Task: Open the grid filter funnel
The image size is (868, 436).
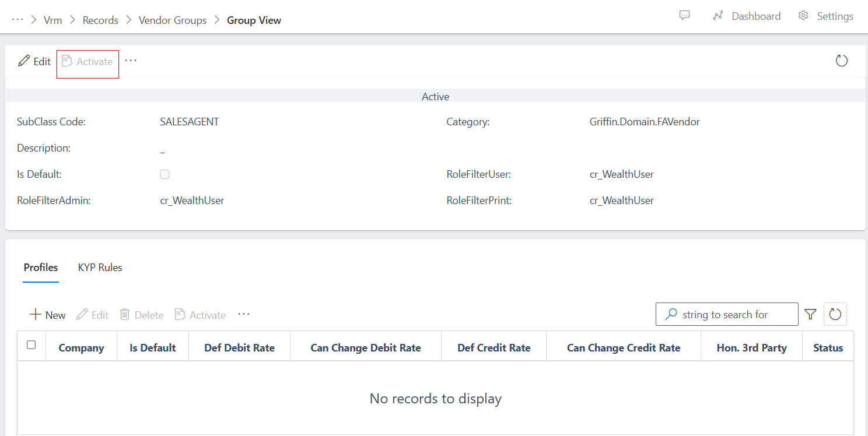Action: pos(810,314)
